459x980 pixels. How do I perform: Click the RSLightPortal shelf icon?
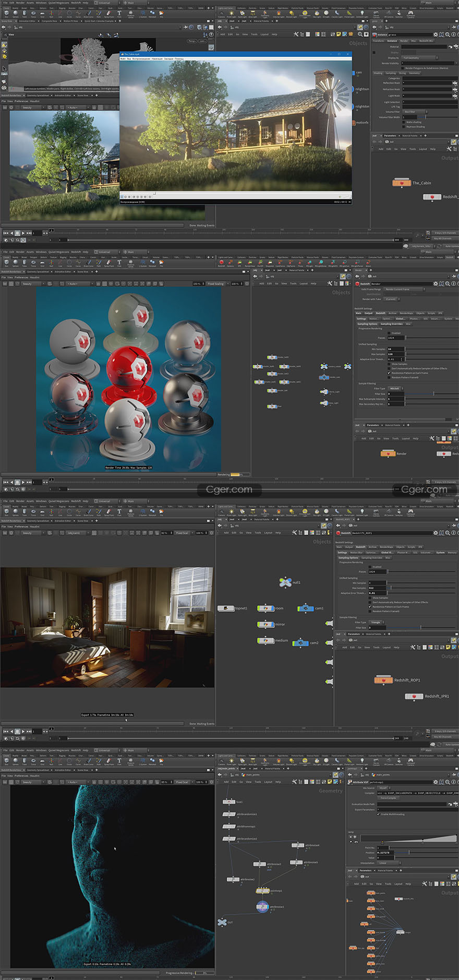click(x=357, y=263)
